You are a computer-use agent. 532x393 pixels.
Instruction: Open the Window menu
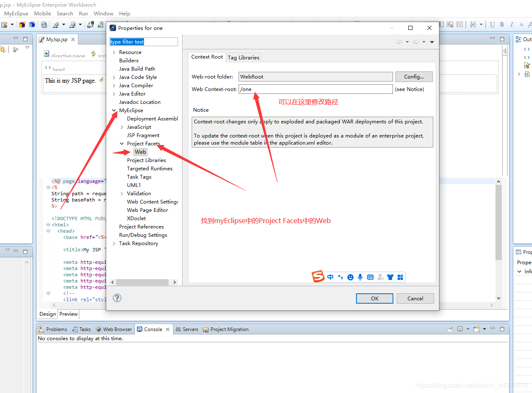pyautogui.click(x=103, y=13)
